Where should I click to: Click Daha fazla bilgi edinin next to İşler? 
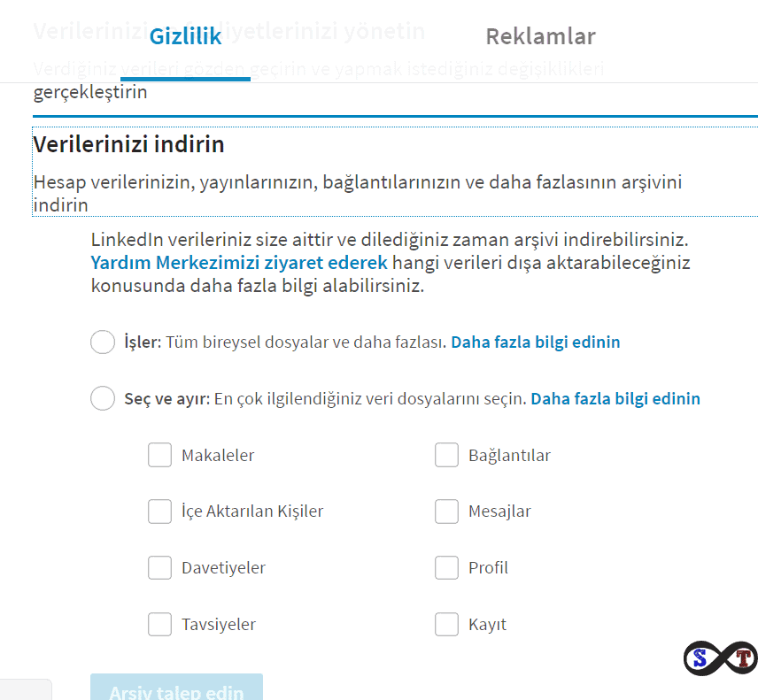tap(535, 342)
